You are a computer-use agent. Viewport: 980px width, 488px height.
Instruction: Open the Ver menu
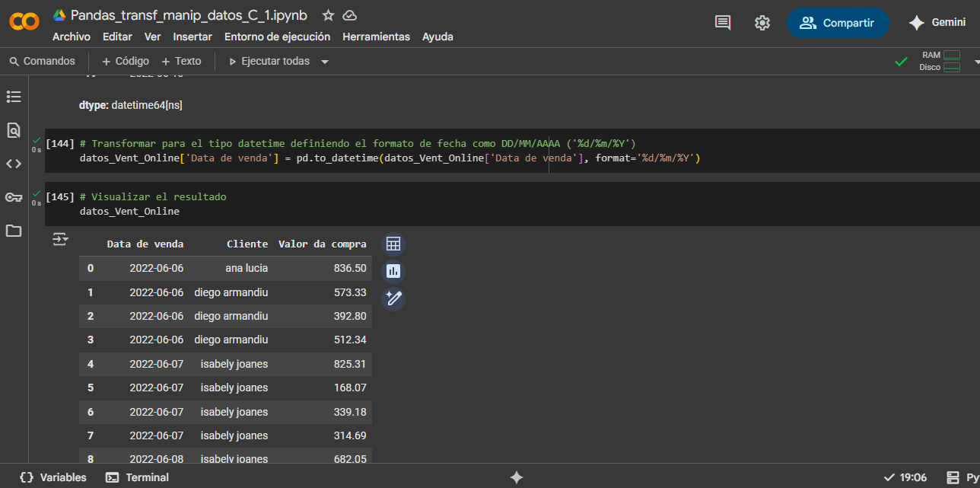[153, 37]
